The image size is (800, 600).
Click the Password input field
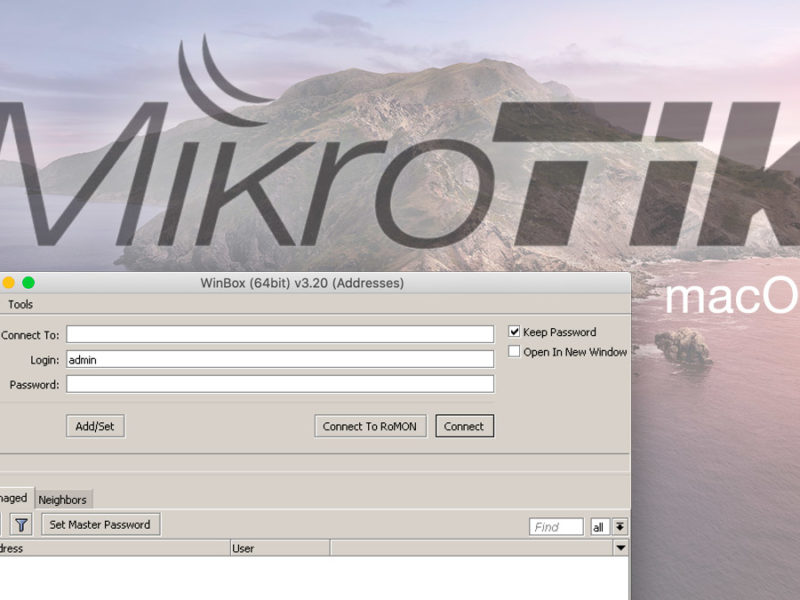[x=280, y=384]
